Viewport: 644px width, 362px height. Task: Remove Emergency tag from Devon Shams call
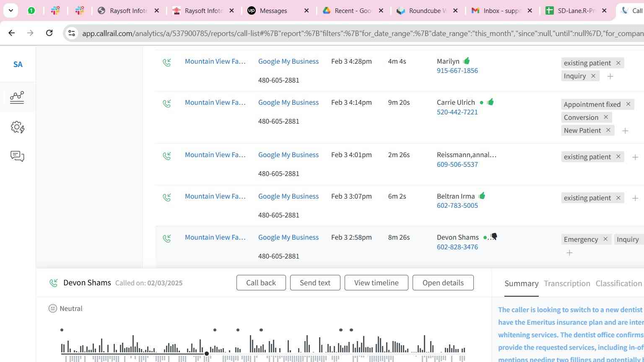tap(605, 239)
